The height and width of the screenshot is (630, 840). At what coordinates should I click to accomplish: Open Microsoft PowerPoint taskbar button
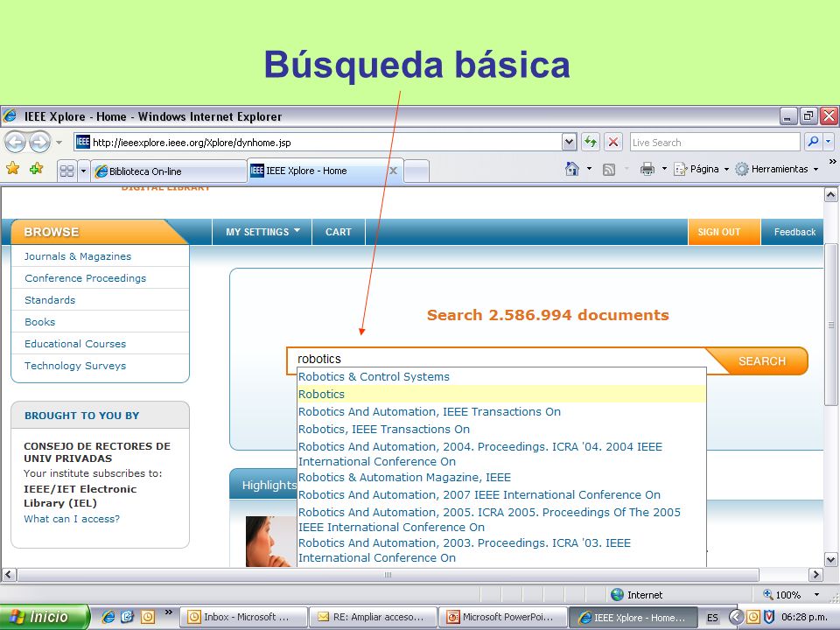(503, 617)
